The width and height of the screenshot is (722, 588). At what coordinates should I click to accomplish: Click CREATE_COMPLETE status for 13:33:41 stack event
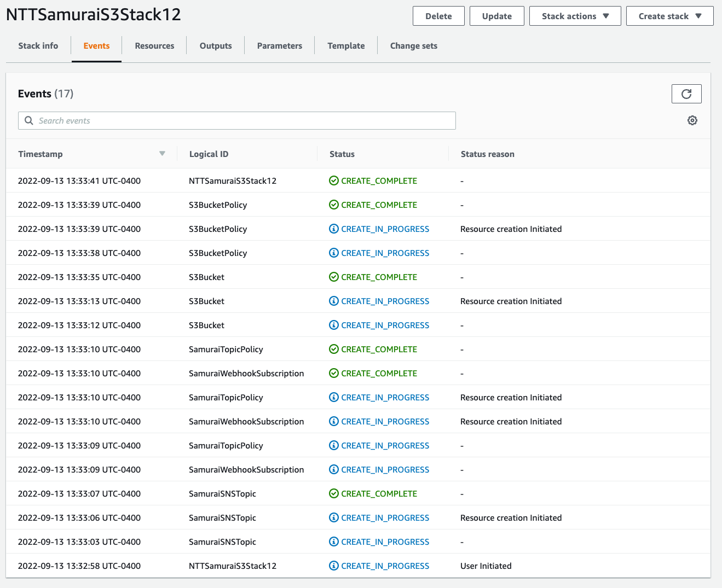coord(379,181)
